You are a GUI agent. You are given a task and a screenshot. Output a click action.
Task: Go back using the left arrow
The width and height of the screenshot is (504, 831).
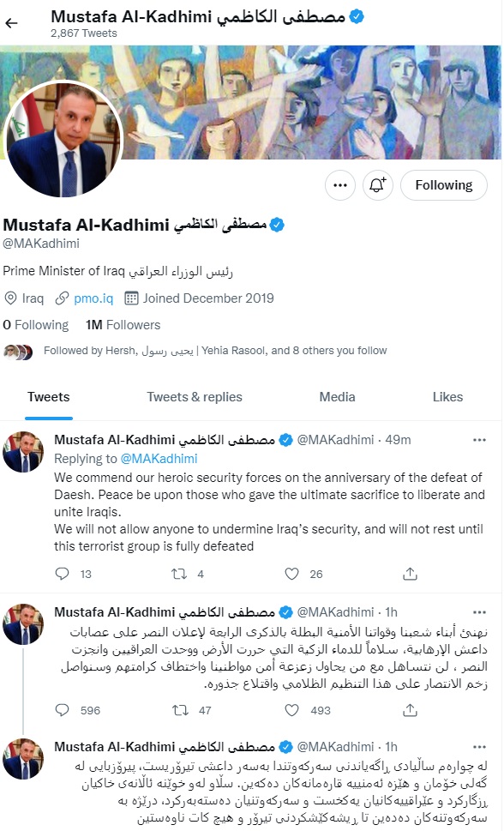[x=12, y=23]
